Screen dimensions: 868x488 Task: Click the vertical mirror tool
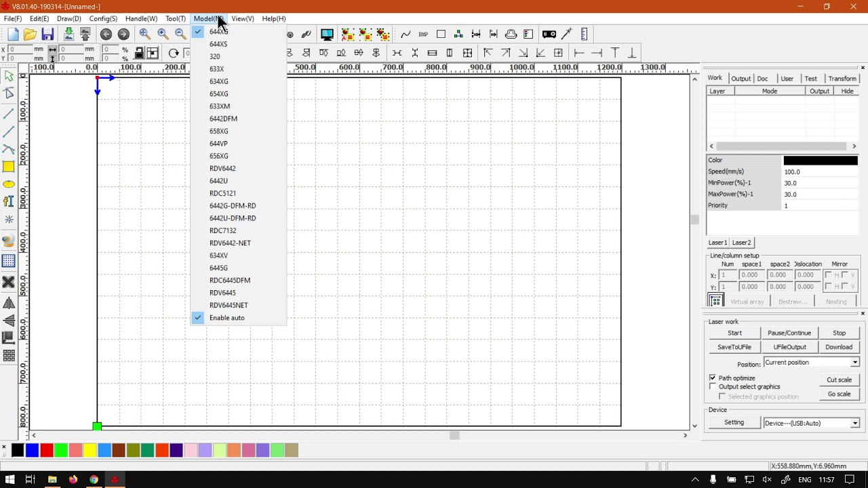tap(9, 321)
